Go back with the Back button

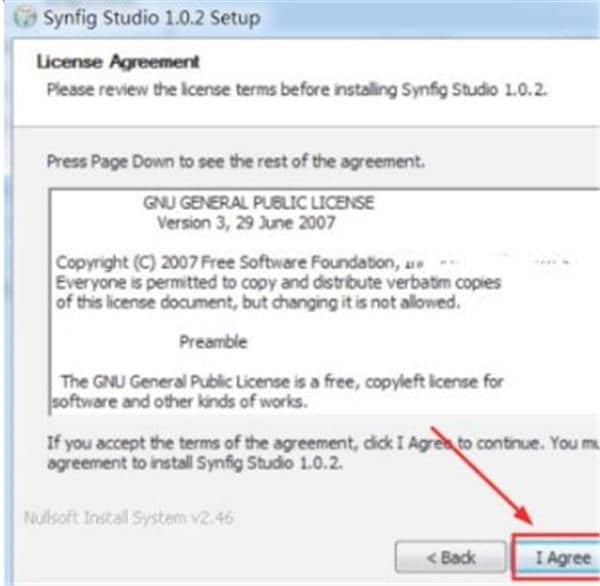click(449, 558)
